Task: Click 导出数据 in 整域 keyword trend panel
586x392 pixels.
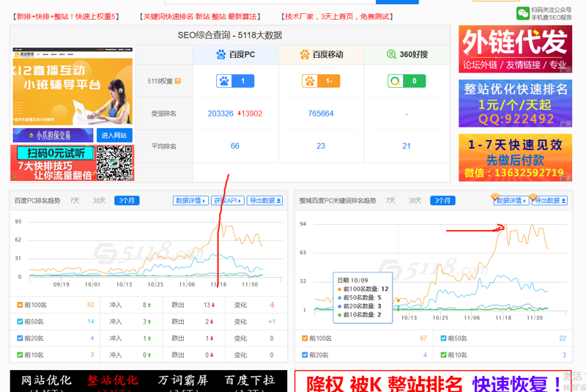Action: point(549,201)
